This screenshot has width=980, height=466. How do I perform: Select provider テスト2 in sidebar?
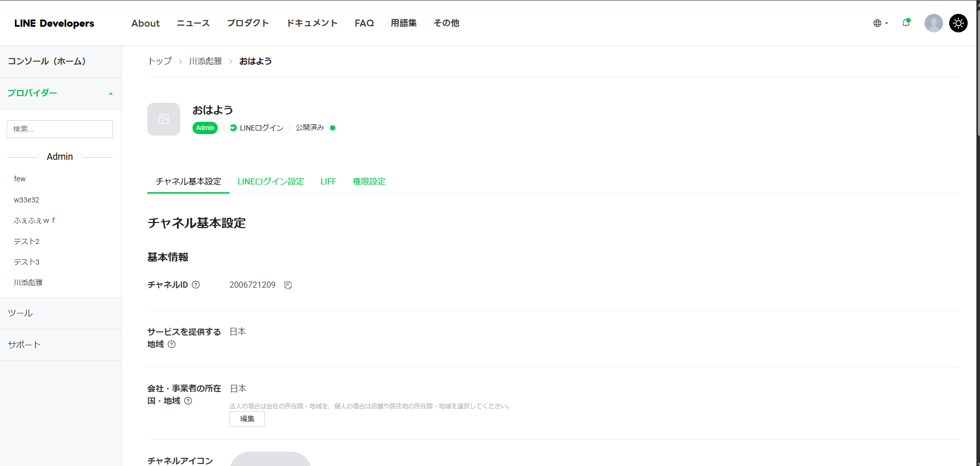point(27,241)
